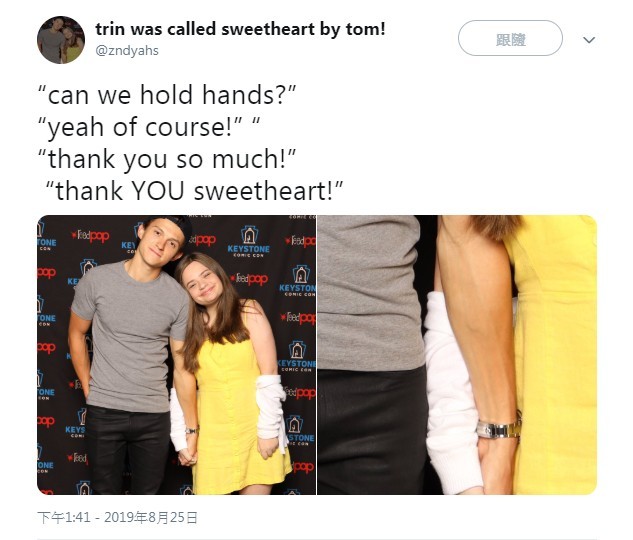Click the 跟隨 follow button
Image resolution: width=633 pixels, height=540 pixels.
[510, 38]
